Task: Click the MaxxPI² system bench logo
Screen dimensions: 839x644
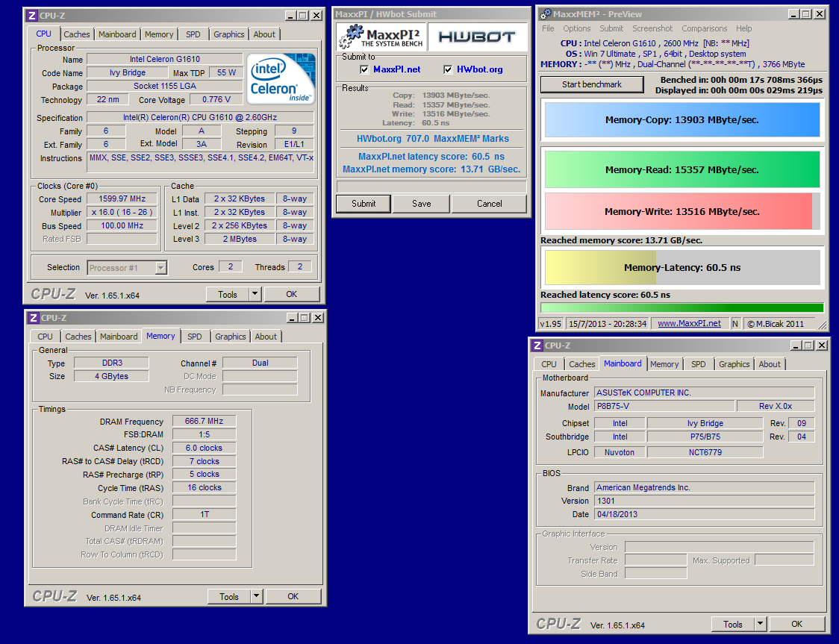Action: coord(381,37)
